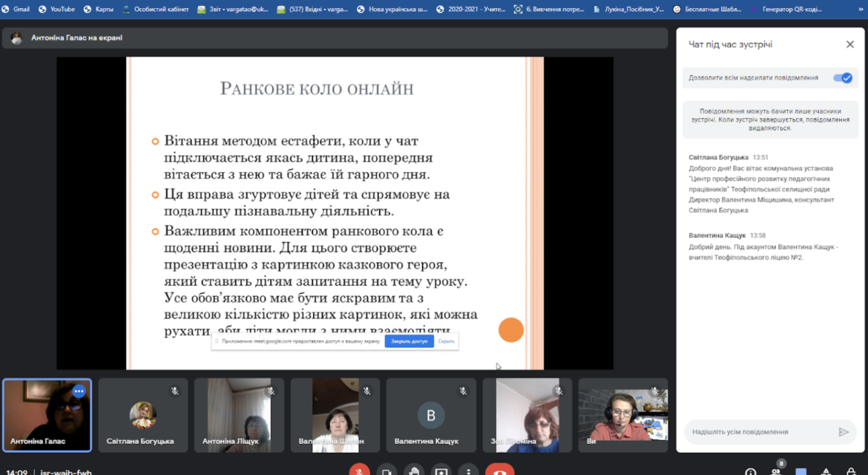Unmute microphone in the meeting control bar
Viewport: 868px width, 475px height.
[x=359, y=471]
